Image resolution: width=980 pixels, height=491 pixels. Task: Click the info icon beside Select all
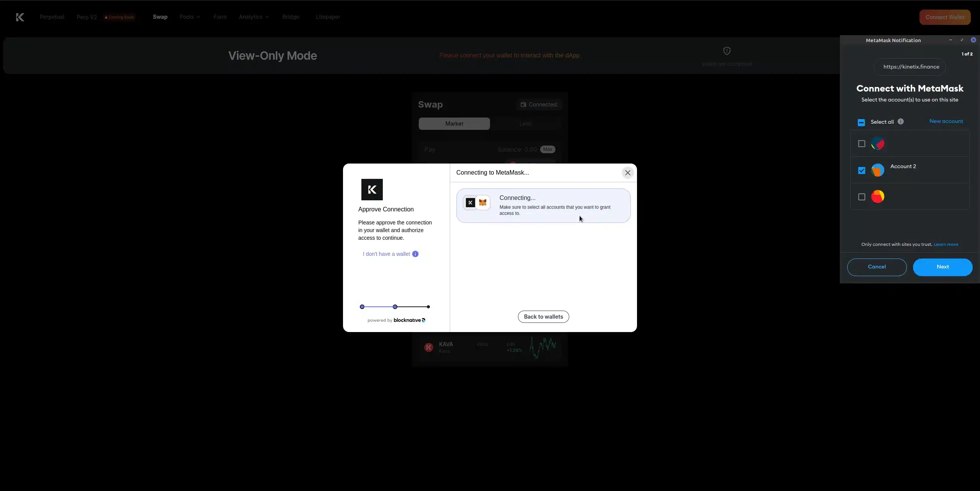tap(901, 122)
